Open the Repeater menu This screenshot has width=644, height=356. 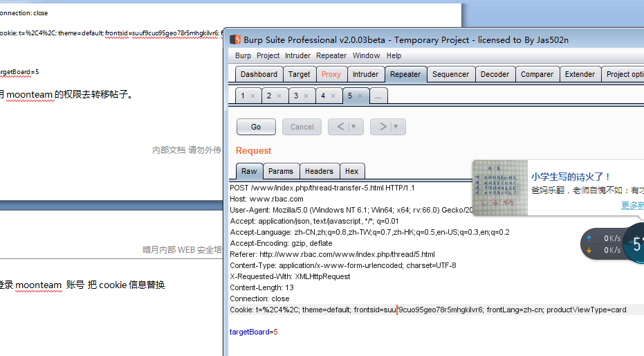[x=331, y=55]
